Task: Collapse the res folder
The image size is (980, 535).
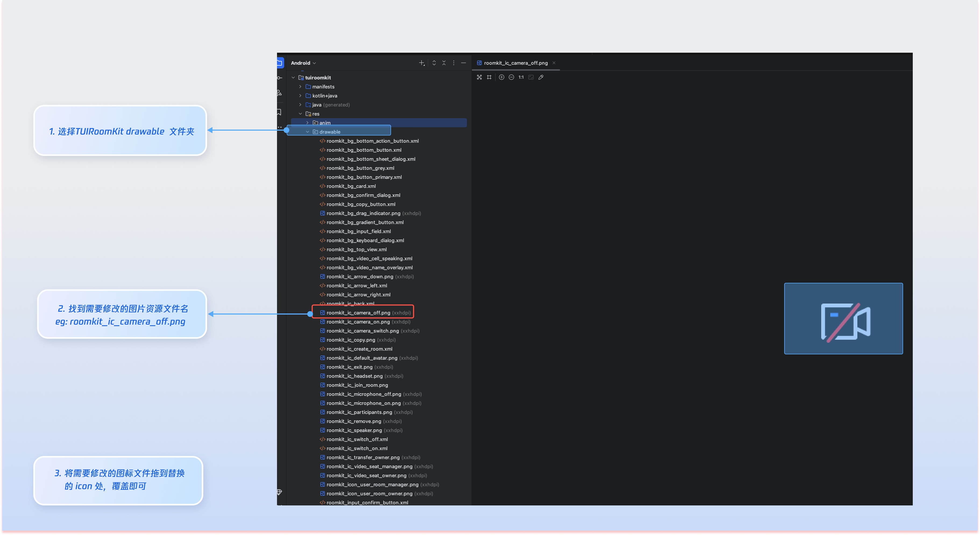Action: pos(300,114)
